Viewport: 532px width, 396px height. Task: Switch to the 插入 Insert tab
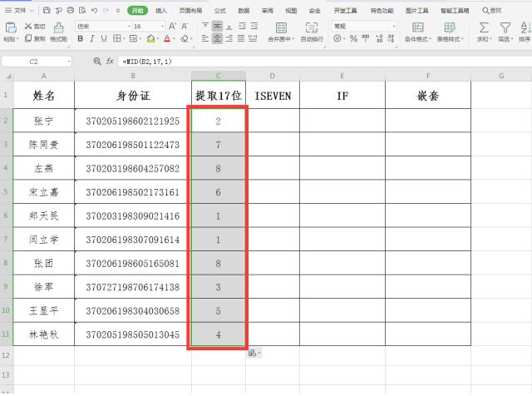point(161,11)
